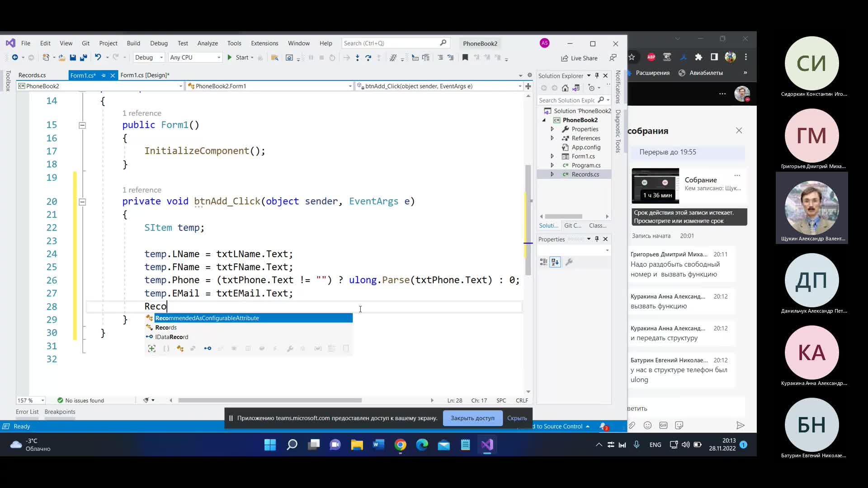Save the current file with Save icon

pos(72,58)
